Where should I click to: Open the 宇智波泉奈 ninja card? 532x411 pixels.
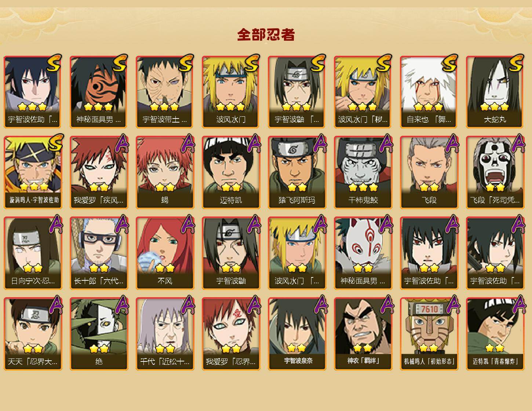pyautogui.click(x=297, y=334)
